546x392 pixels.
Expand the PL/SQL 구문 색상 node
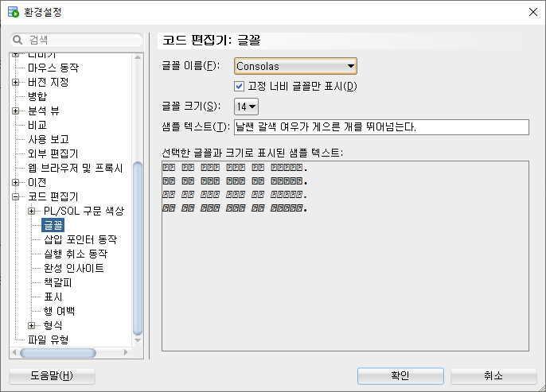coord(31,211)
